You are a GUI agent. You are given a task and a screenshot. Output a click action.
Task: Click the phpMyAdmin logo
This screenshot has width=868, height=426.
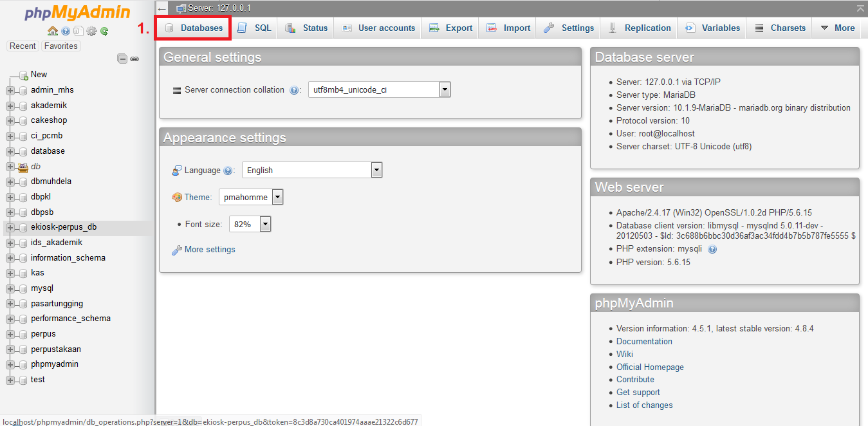(77, 13)
